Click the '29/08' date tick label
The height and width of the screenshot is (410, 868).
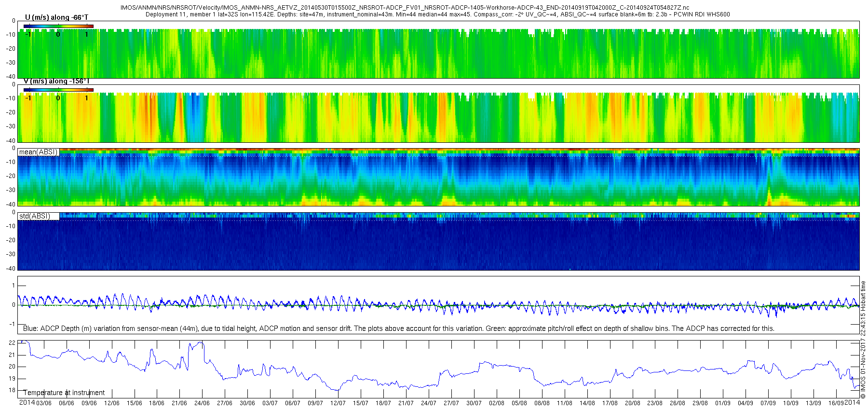click(x=700, y=403)
